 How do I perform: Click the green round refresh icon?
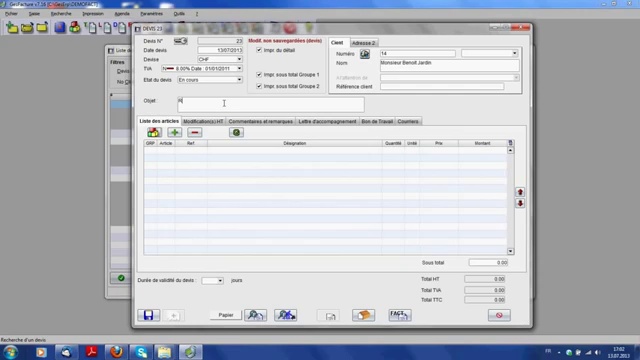(236, 132)
